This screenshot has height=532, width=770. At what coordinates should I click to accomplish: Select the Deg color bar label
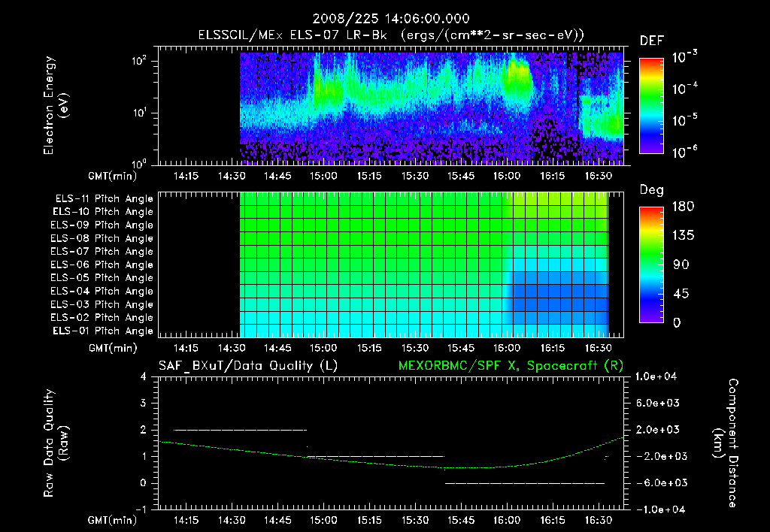coord(652,190)
